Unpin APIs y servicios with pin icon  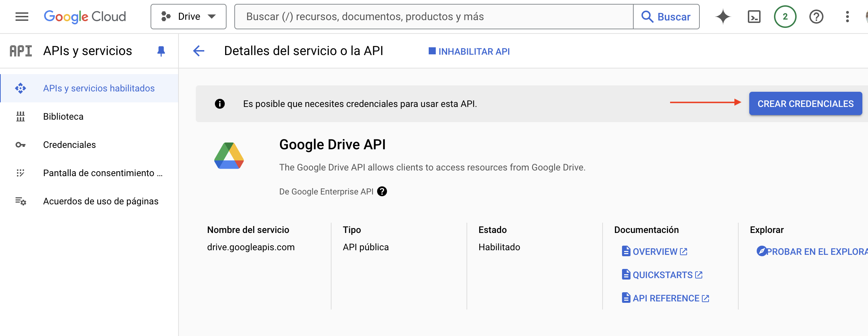161,51
